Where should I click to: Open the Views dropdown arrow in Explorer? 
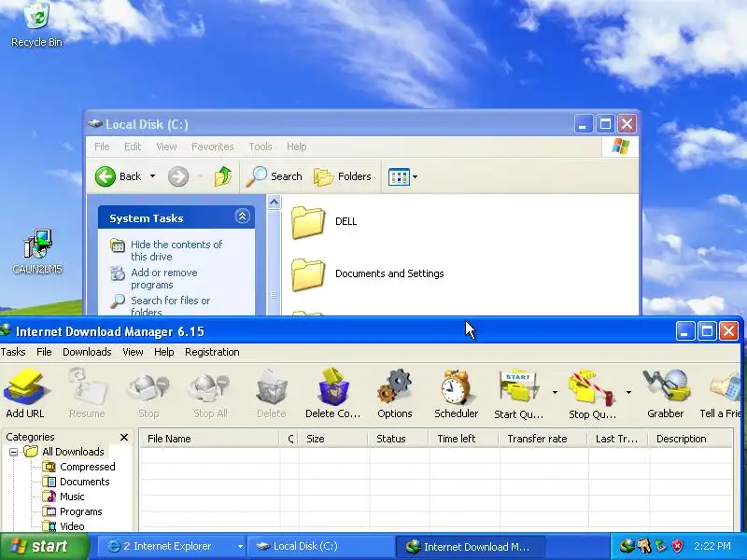coord(415,176)
